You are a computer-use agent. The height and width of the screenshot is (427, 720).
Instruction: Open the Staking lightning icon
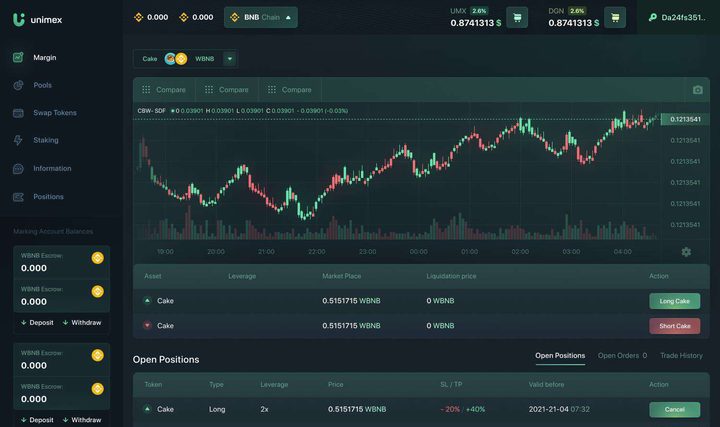click(x=18, y=140)
